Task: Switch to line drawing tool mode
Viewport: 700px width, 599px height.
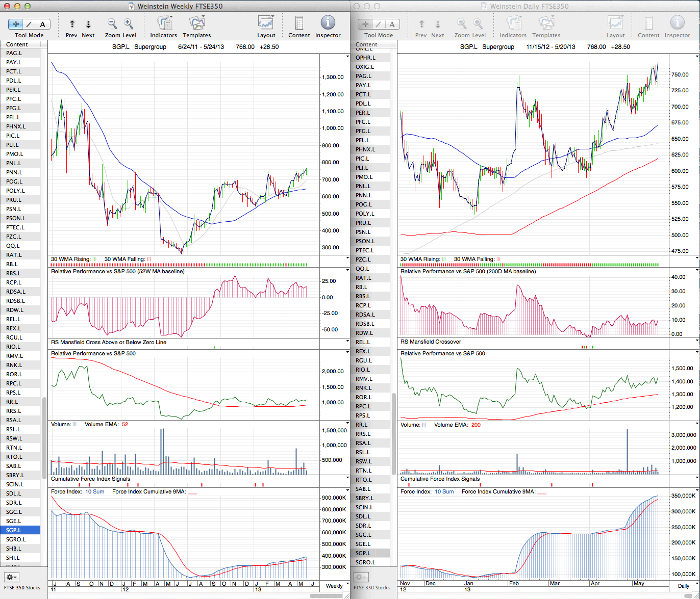Action: point(29,24)
